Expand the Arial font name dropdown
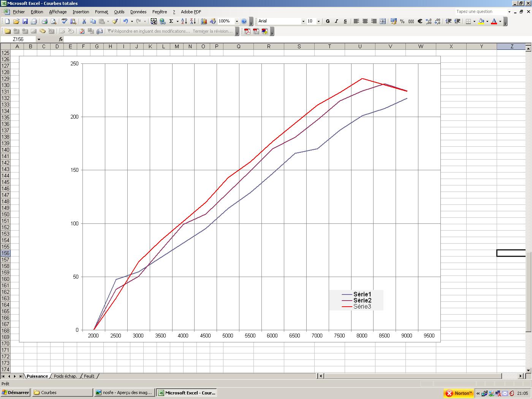This screenshot has width=532, height=399. (303, 21)
